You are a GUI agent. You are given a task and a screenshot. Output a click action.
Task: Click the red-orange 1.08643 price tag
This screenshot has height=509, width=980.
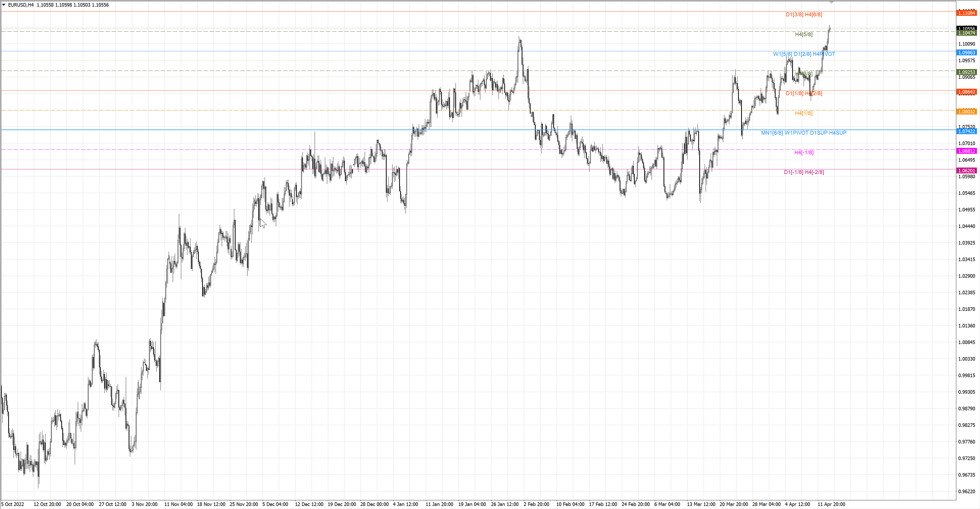[967, 92]
